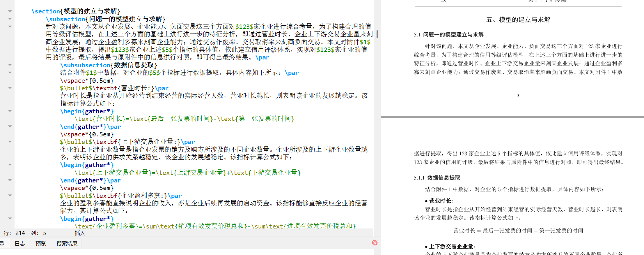Open the 搜索结果 tab
Viewport: 644px width, 255px height.
tap(67, 243)
